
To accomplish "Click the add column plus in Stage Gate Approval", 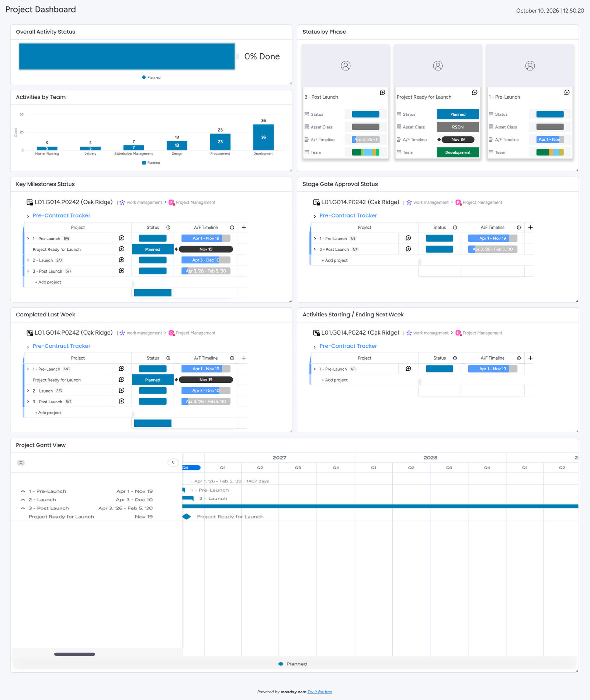I will (530, 228).
